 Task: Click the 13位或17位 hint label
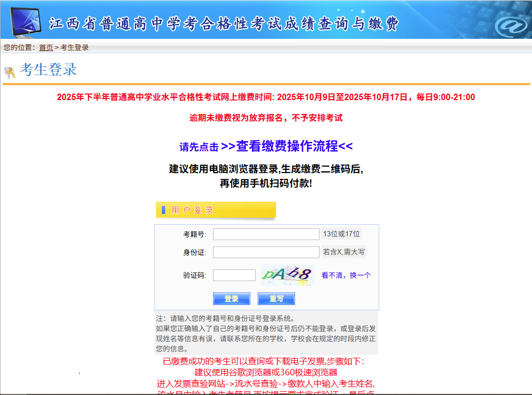tap(341, 234)
